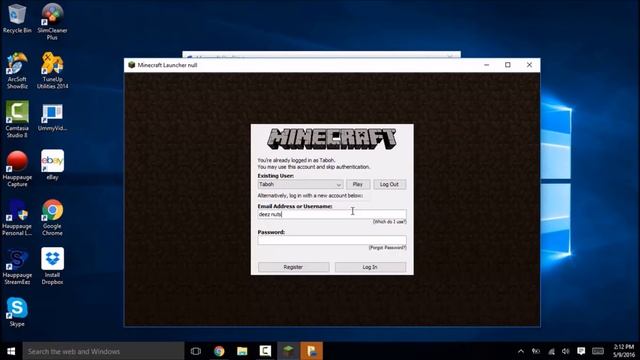
Task: Launch Google Chrome desktop icon
Action: click(52, 217)
